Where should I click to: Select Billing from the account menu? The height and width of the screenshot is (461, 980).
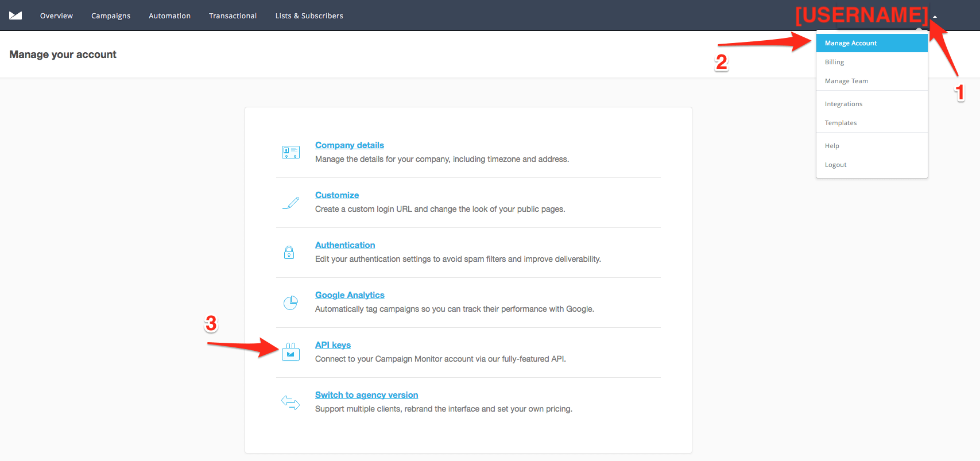pos(872,62)
